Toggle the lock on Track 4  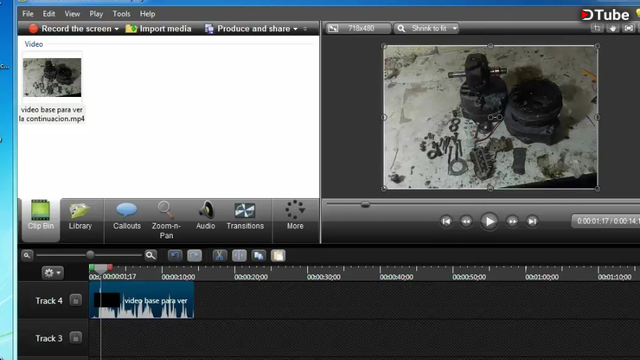coord(76,300)
